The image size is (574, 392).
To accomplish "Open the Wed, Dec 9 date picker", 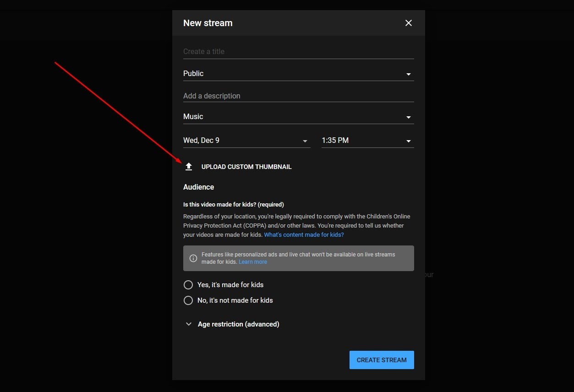I will coord(247,141).
